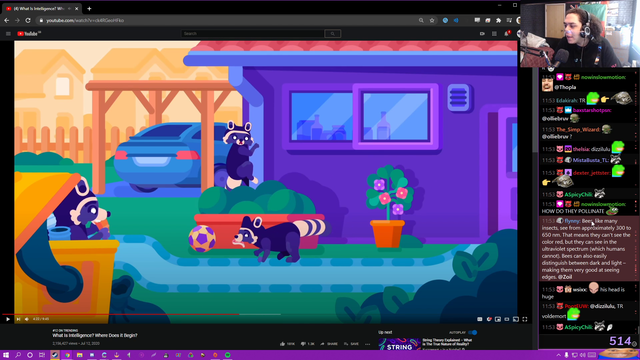Click chat username dexter_jettster
The width and height of the screenshot is (640, 360).
pos(592,173)
